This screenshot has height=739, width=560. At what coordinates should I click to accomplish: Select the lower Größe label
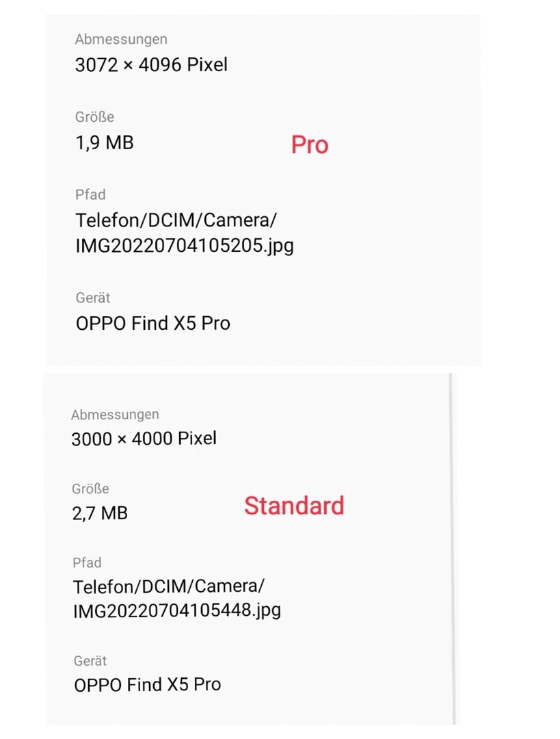[x=90, y=489]
